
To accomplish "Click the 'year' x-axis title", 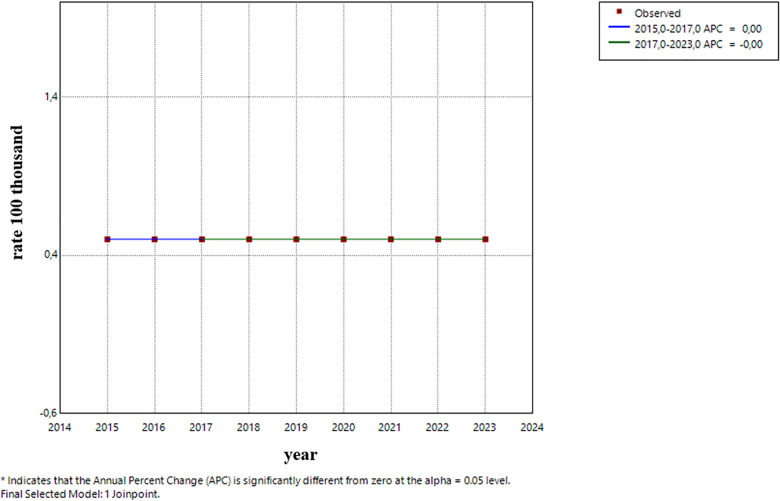I will (300, 455).
